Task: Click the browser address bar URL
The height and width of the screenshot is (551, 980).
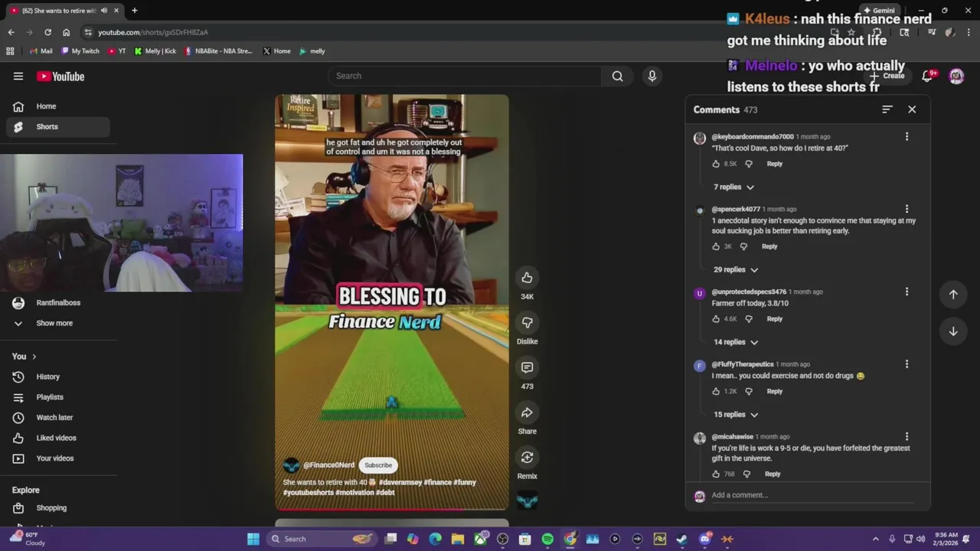Action: [x=153, y=32]
